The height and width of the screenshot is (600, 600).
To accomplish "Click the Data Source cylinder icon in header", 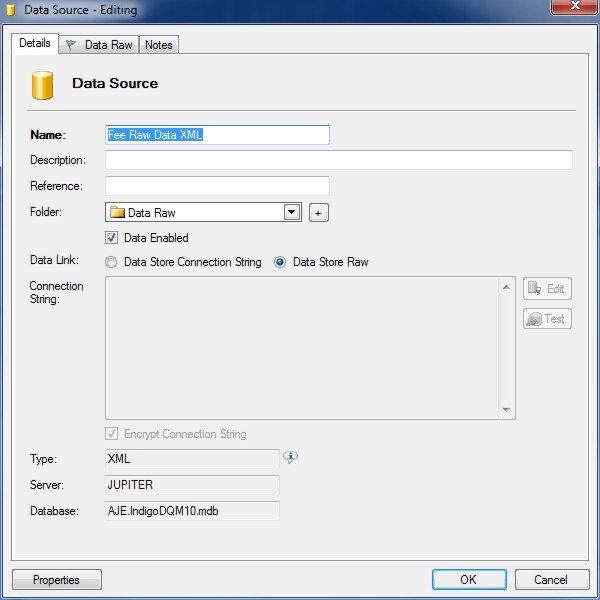I will point(42,85).
